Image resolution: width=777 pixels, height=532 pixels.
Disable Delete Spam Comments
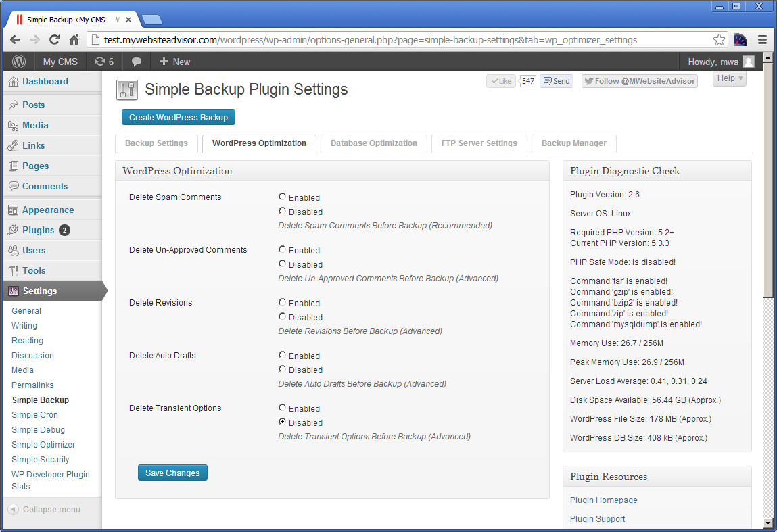(282, 211)
